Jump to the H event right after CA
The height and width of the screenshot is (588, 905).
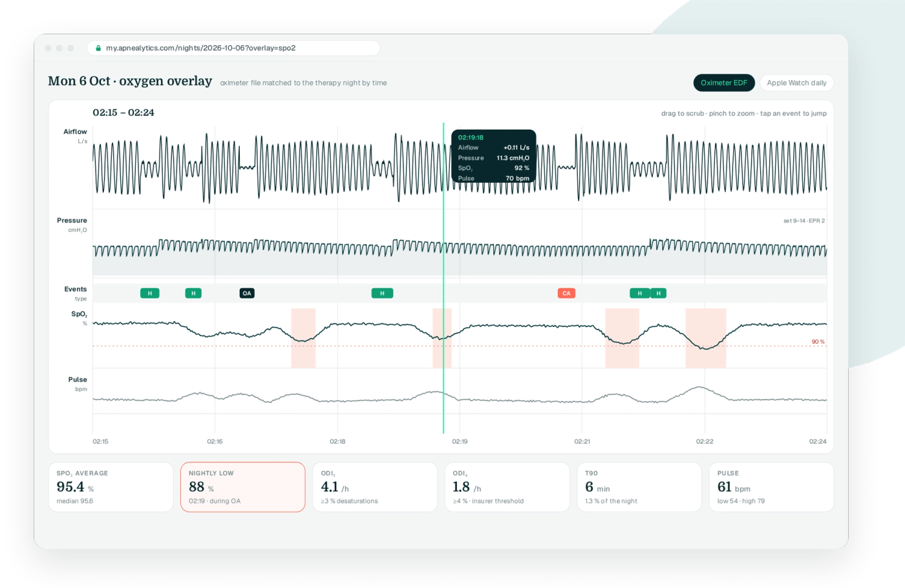pyautogui.click(x=640, y=293)
